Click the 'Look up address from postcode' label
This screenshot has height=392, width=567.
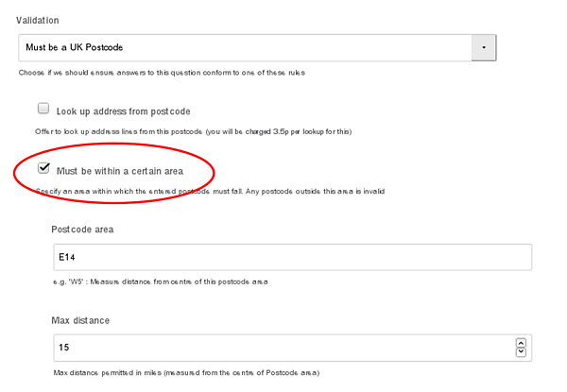point(119,110)
